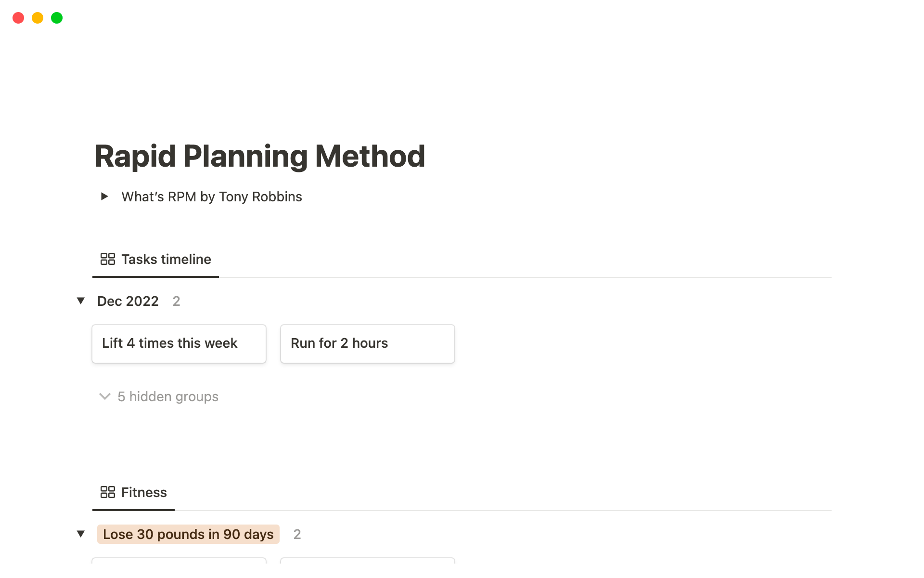Click the red close window button
Image resolution: width=924 pixels, height=578 pixels.
18,18
